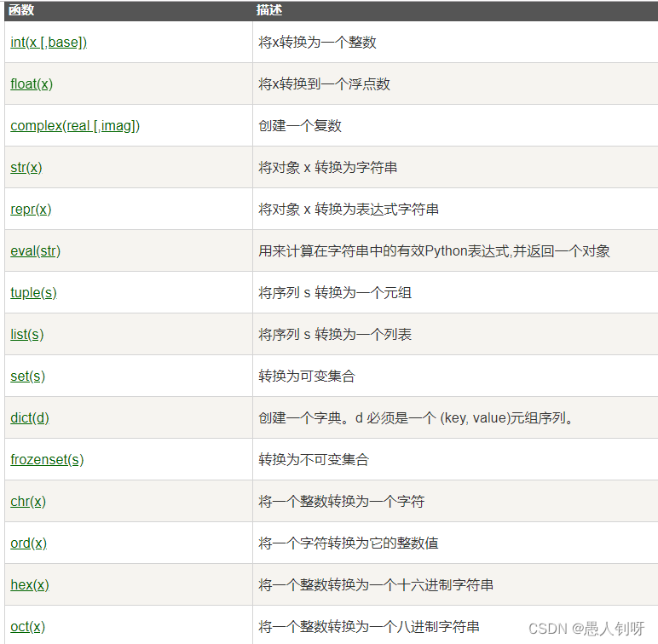This screenshot has height=644, width=658.
Task: Click the eval description about Python表达式
Action: point(434,250)
